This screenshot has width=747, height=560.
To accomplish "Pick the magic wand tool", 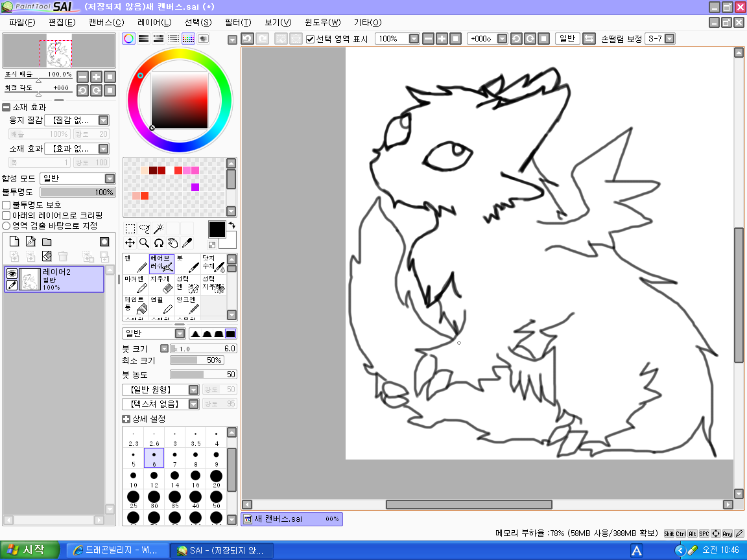I will tap(159, 229).
